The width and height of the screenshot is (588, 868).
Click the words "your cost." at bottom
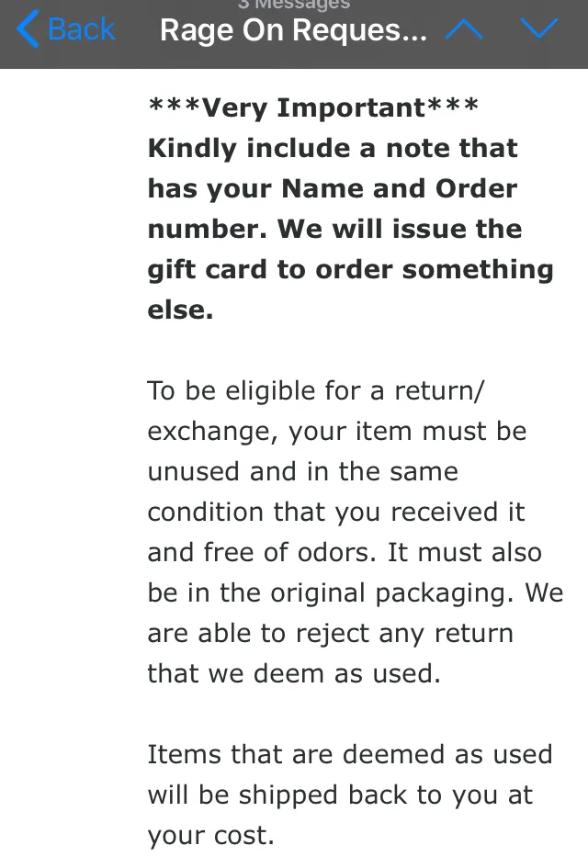click(210, 836)
